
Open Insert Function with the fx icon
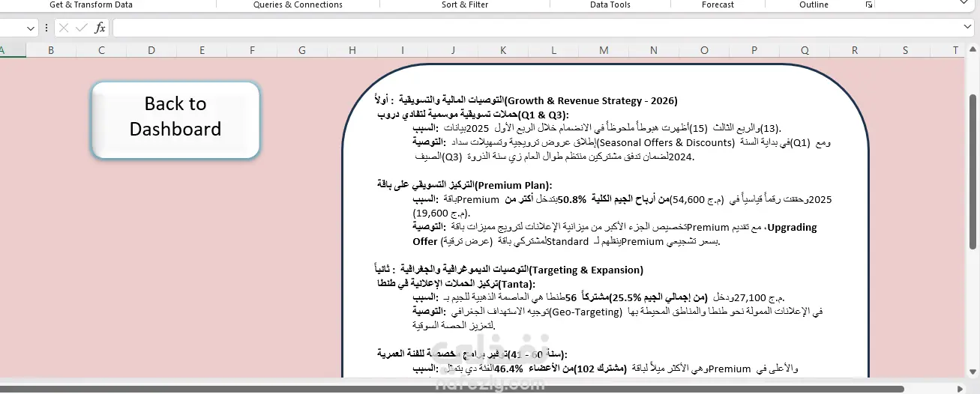[100, 28]
